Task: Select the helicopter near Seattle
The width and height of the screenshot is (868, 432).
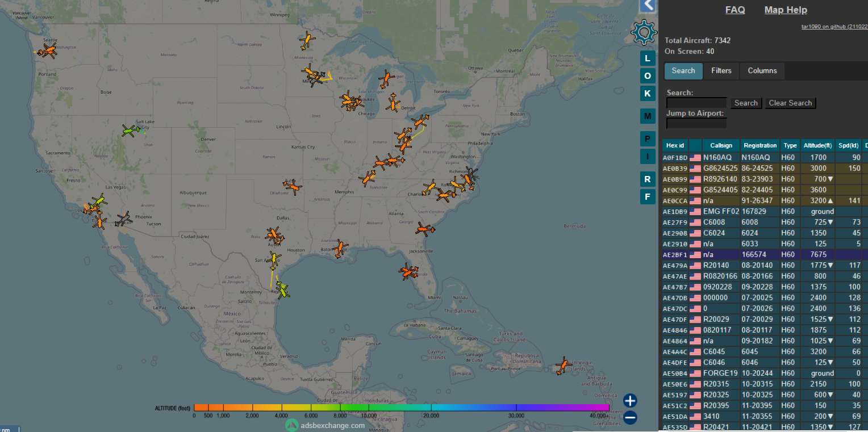Action: pos(48,52)
